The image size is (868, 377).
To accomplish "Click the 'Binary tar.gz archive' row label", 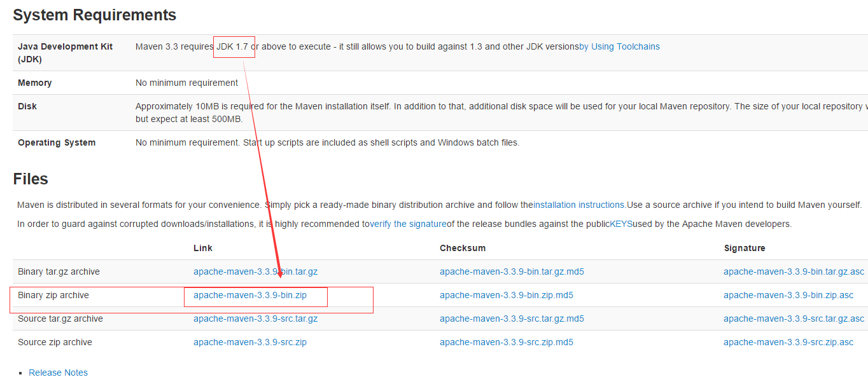I will [59, 271].
